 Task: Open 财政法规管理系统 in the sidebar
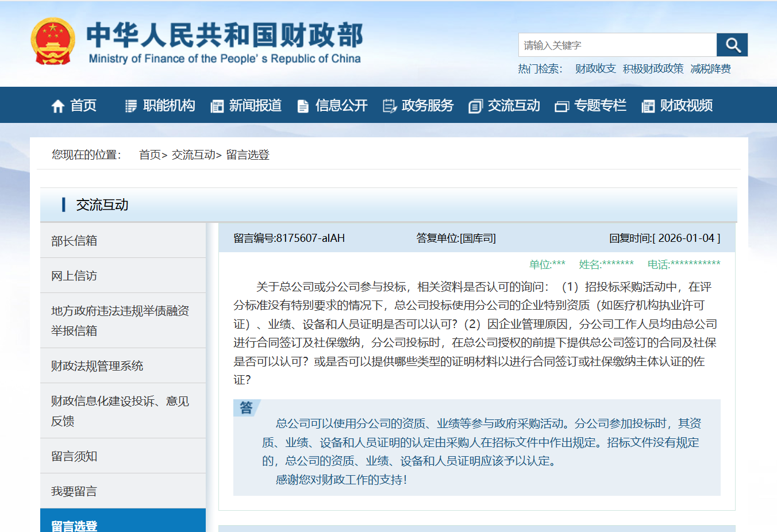[123, 366]
